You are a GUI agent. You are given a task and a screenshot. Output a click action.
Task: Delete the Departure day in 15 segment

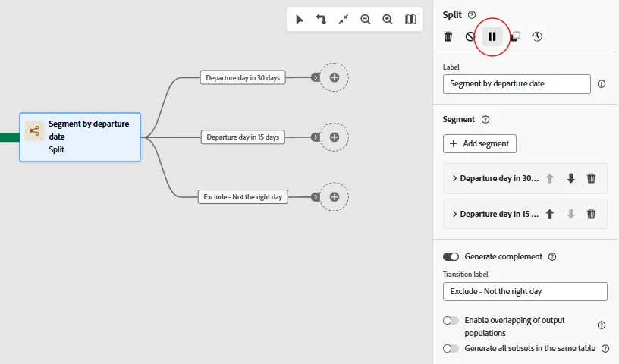(591, 214)
